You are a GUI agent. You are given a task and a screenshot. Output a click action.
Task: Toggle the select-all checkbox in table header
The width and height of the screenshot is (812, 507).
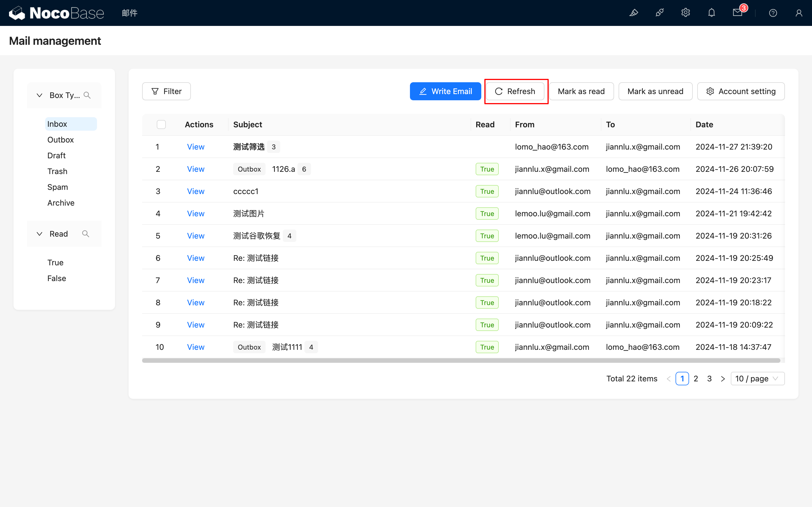coord(161,125)
